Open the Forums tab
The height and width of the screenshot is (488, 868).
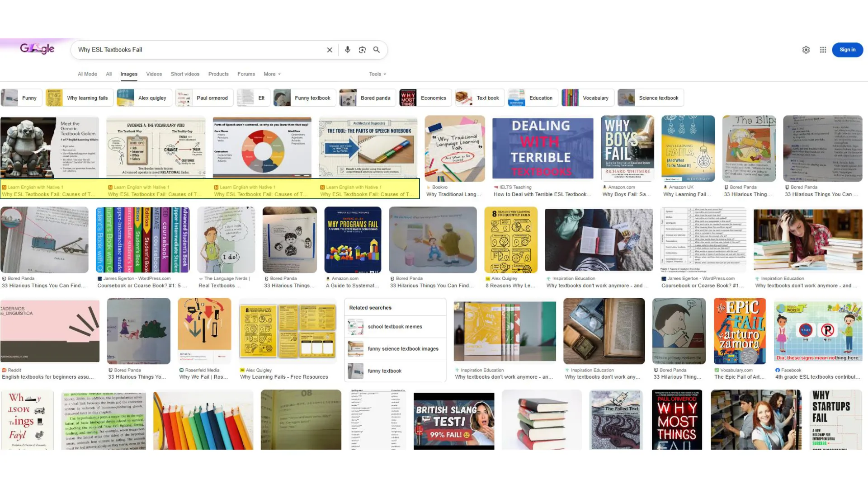(246, 74)
